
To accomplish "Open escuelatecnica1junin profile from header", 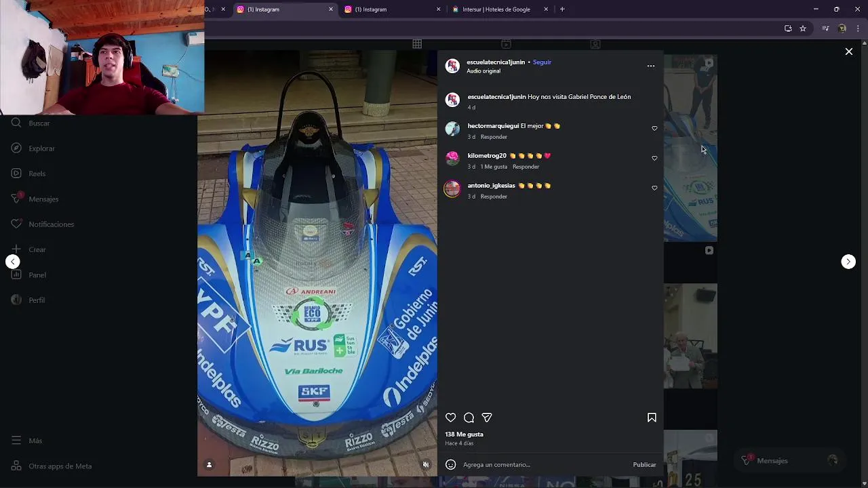I will 496,62.
